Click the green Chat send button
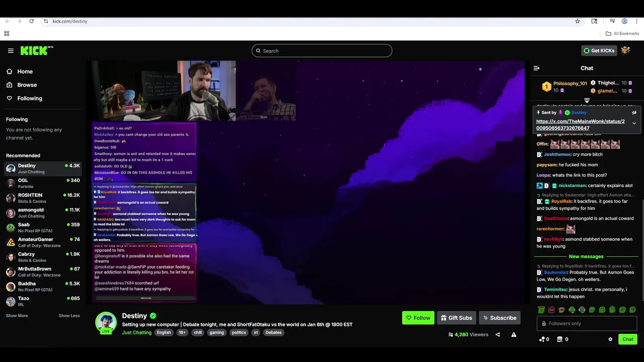The height and width of the screenshot is (362, 644). point(628,339)
